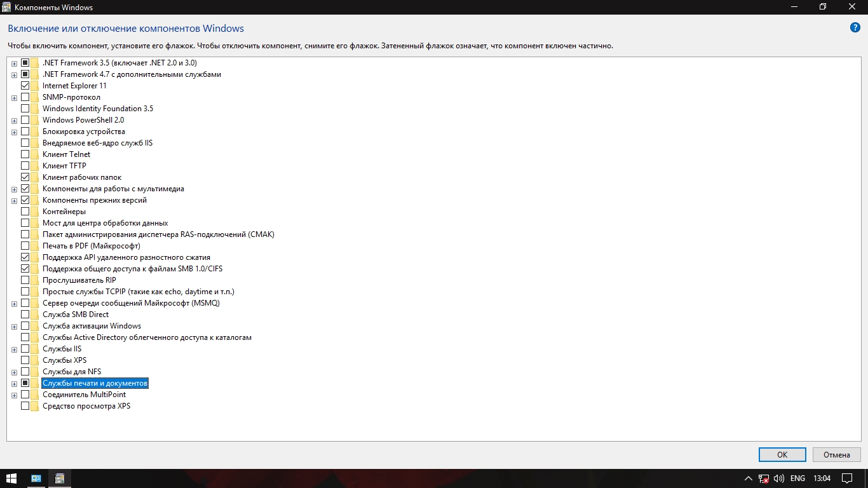The image size is (868, 488).
Task: Click the folder icon beside Internet Explorer 11
Action: point(34,86)
